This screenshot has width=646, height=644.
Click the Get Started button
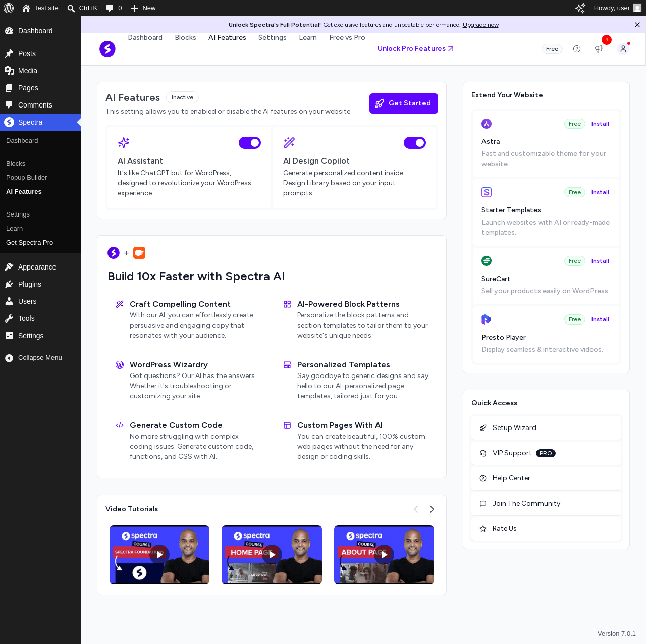(404, 103)
